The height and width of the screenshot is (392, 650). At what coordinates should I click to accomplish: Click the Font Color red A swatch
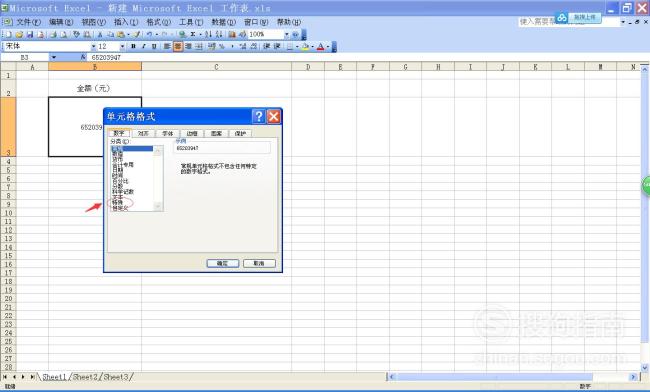point(321,46)
